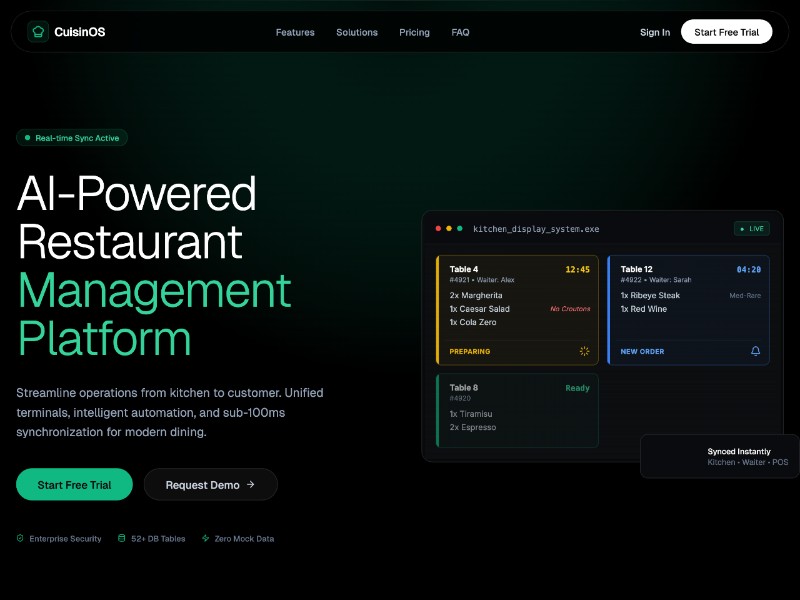Click the spinner icon on Table 4 card
Screen dimensions: 800x600
584,351
